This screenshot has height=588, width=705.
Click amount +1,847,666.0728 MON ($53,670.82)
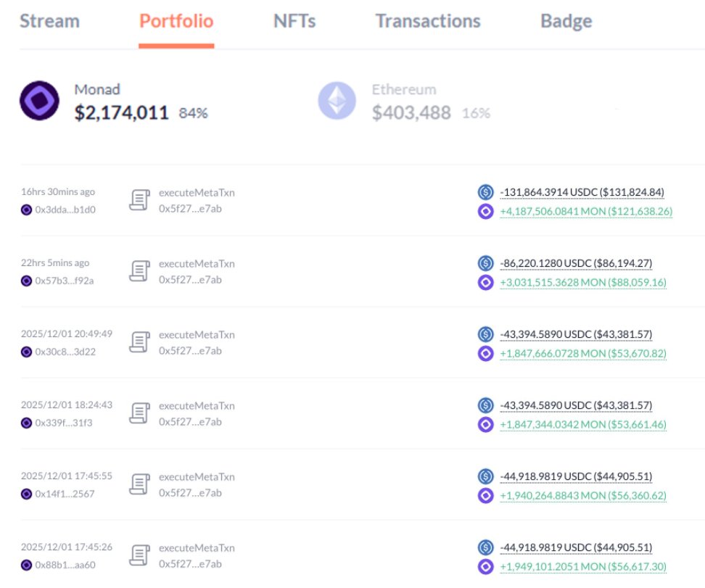point(583,353)
